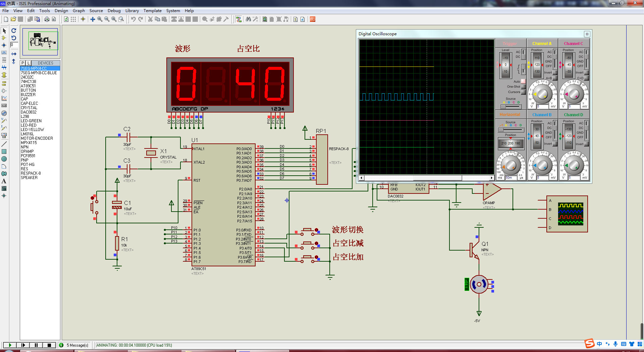Click the Undo arrow icon

[133, 19]
